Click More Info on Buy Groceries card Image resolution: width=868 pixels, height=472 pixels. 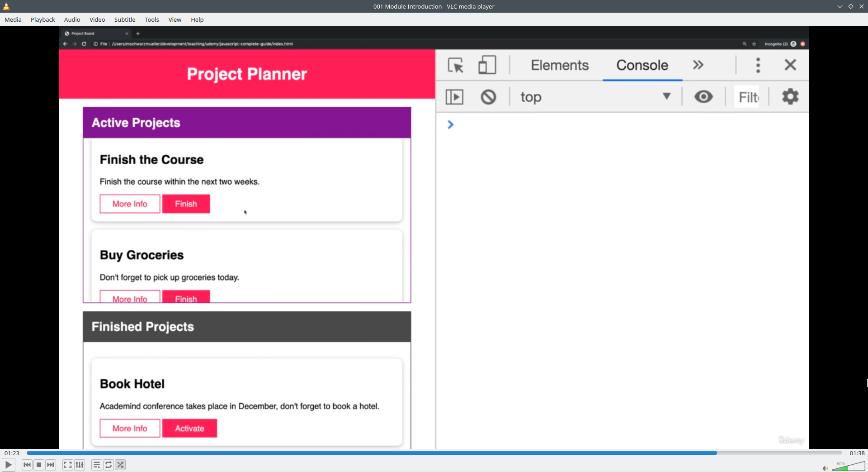[x=130, y=296]
